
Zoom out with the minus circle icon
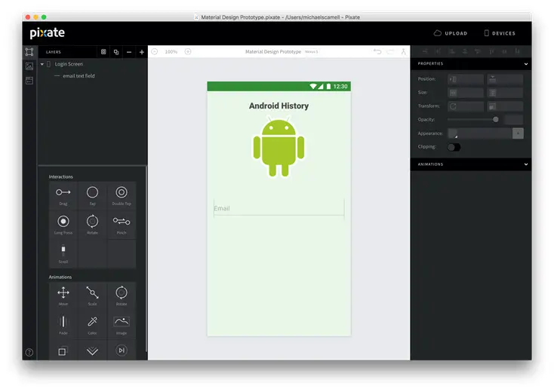[x=155, y=51]
